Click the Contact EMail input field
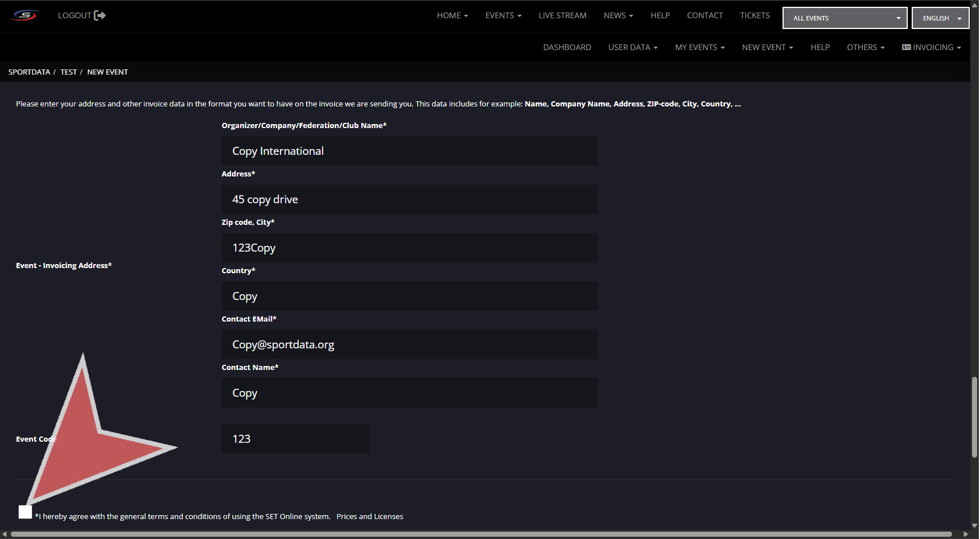 pos(409,345)
